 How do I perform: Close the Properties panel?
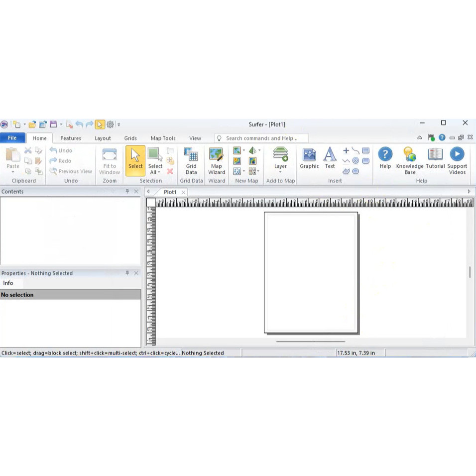136,273
